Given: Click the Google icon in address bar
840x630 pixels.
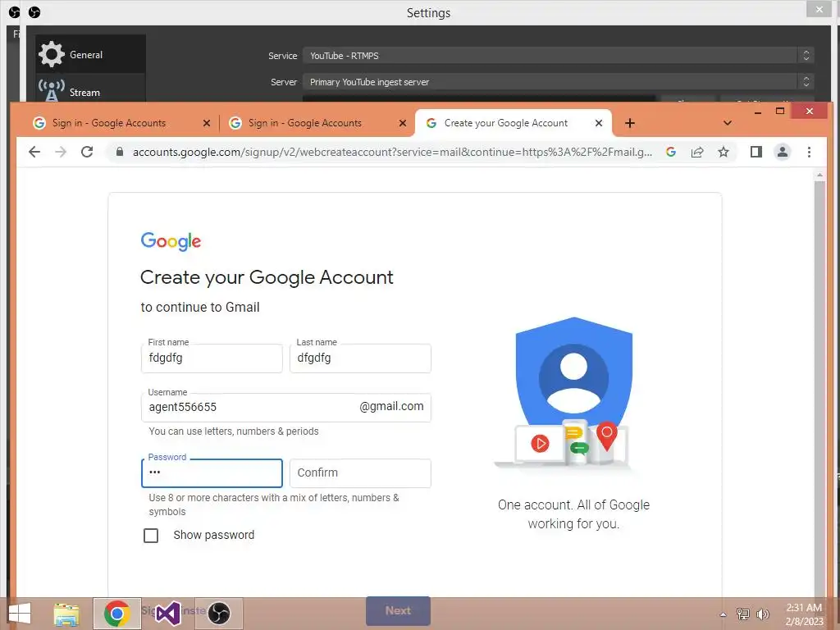Looking at the screenshot, I should pyautogui.click(x=671, y=152).
